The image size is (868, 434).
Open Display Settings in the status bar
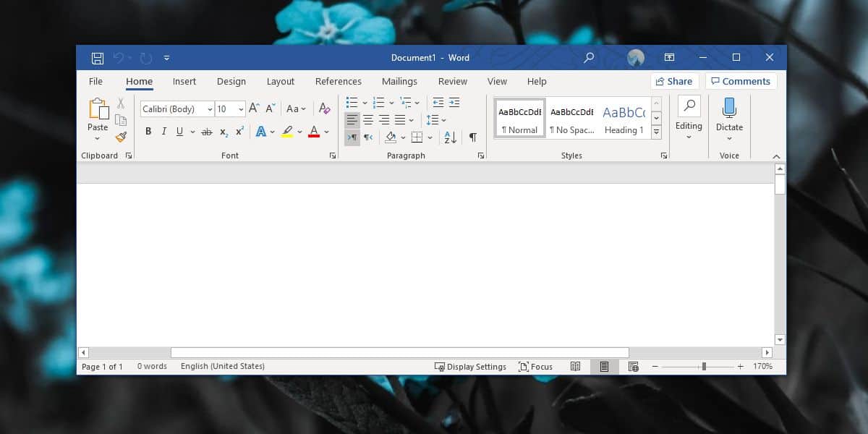[470, 367]
